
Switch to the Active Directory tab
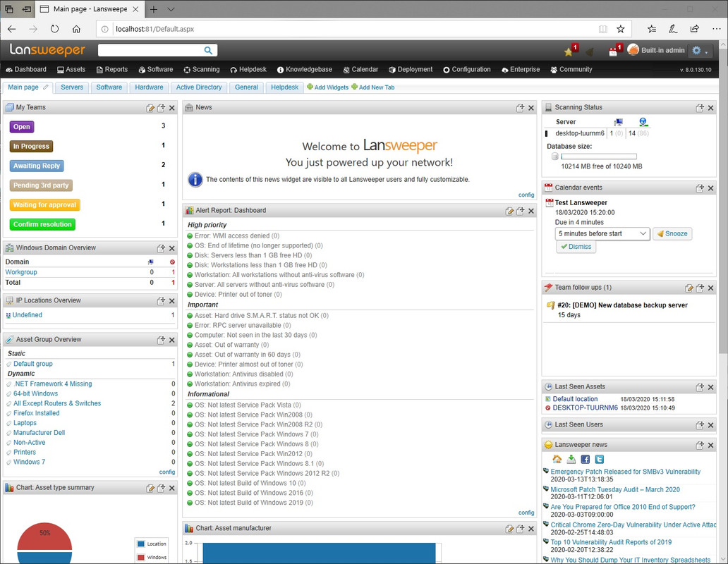(x=199, y=87)
